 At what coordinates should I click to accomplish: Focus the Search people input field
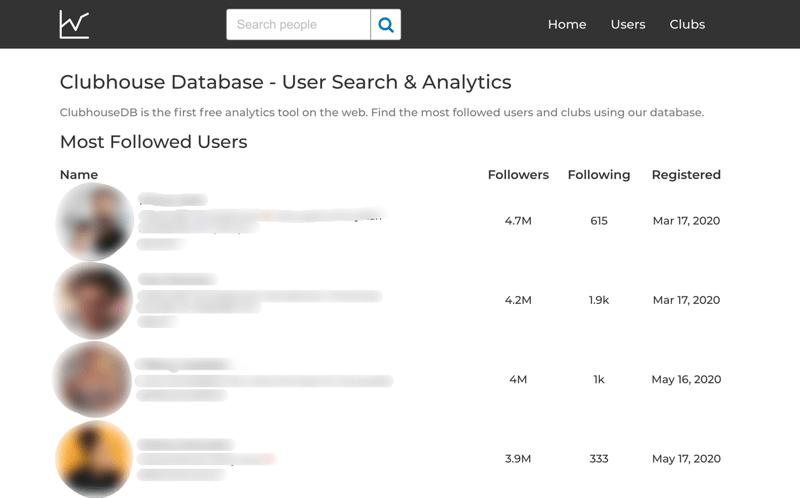point(298,24)
